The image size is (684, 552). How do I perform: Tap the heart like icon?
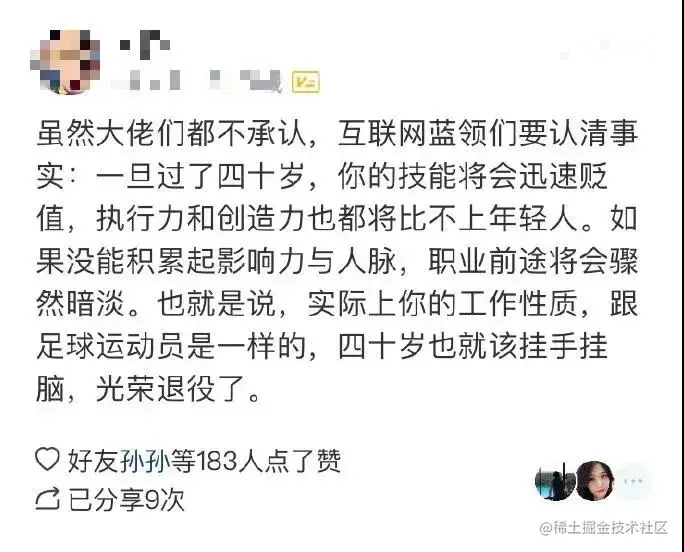pos(47,459)
